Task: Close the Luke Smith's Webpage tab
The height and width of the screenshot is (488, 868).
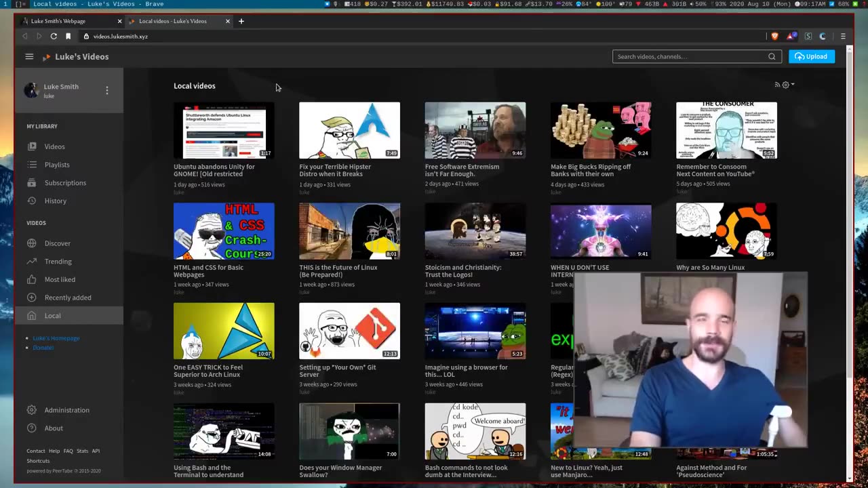Action: point(119,21)
